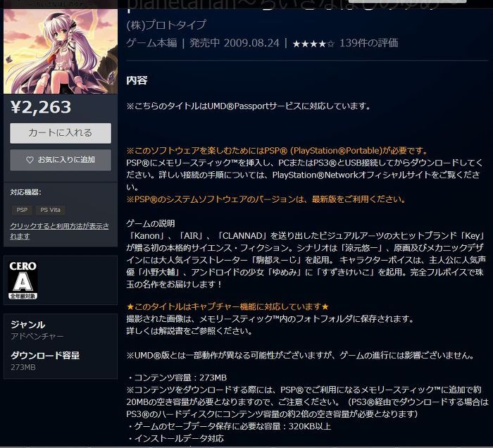Click the 対応機器: label
This screenshot has width=493, height=448.
pos(25,192)
